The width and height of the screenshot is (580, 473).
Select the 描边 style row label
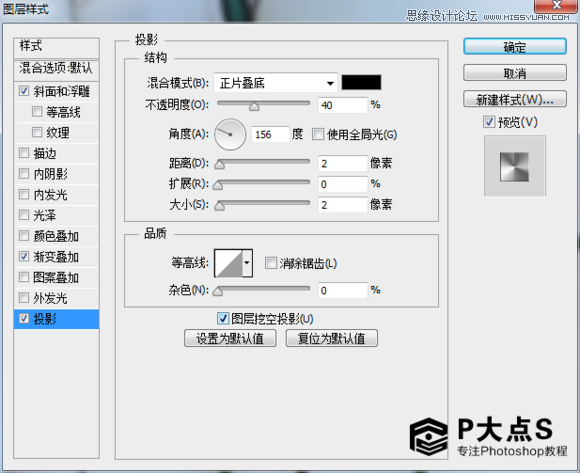pyautogui.click(x=45, y=153)
